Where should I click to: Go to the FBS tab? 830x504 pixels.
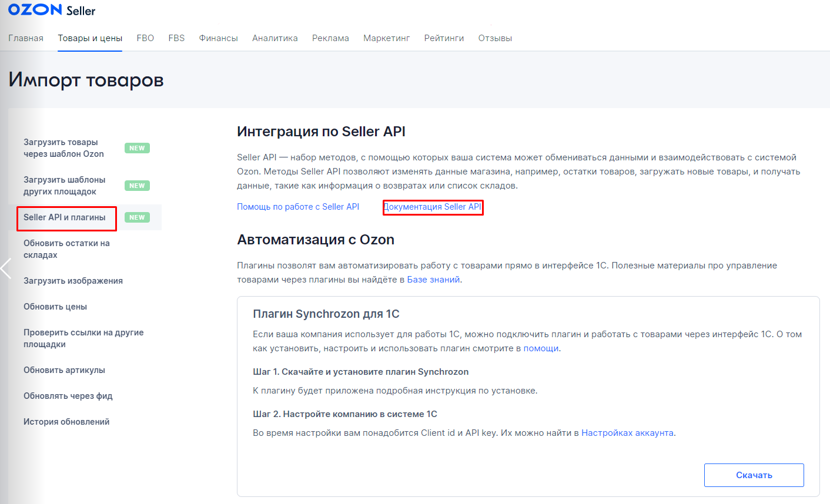coord(176,38)
